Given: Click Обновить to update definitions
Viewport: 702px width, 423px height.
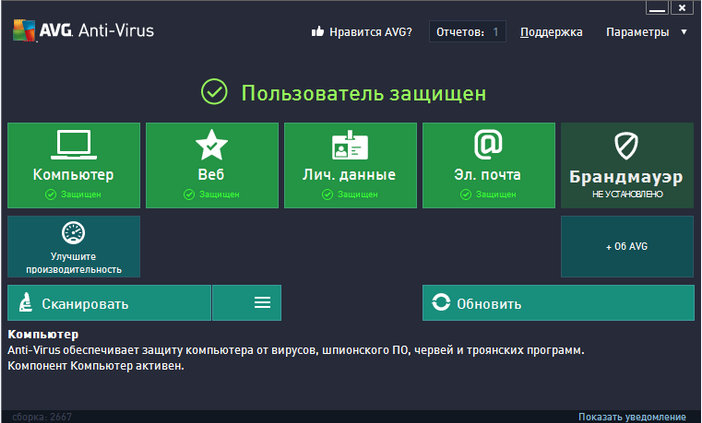Looking at the screenshot, I should 558,303.
